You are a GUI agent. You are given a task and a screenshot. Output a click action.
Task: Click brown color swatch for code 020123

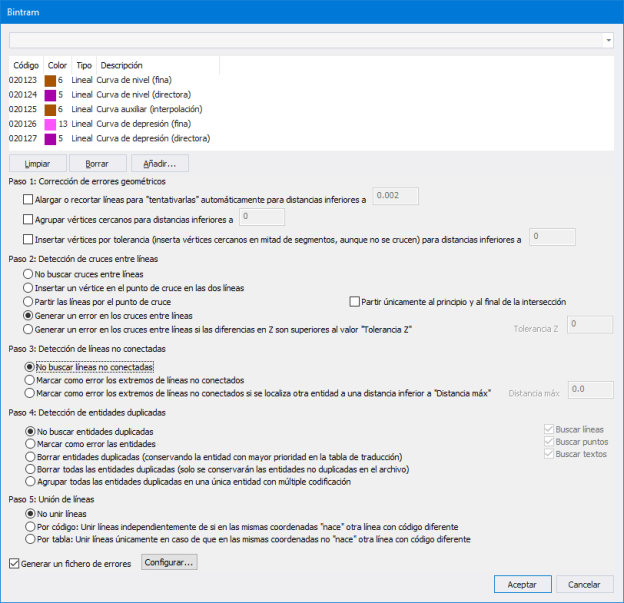pyautogui.click(x=51, y=79)
